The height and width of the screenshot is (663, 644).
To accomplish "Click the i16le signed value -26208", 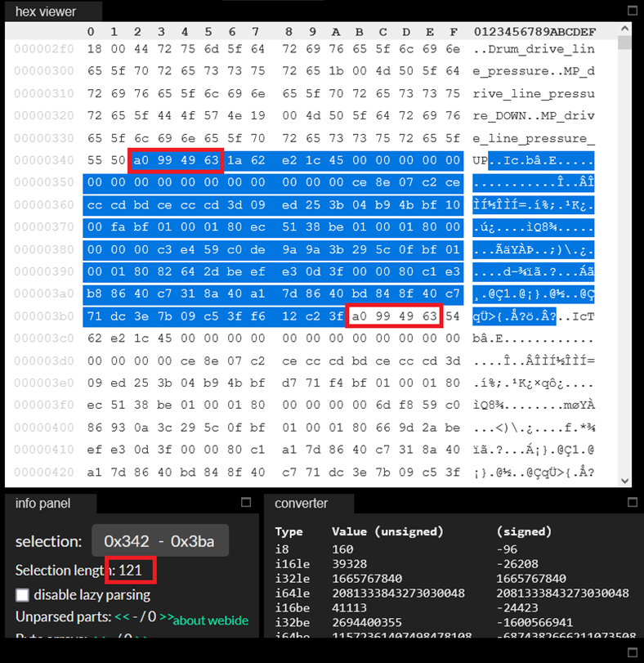I will [517, 564].
